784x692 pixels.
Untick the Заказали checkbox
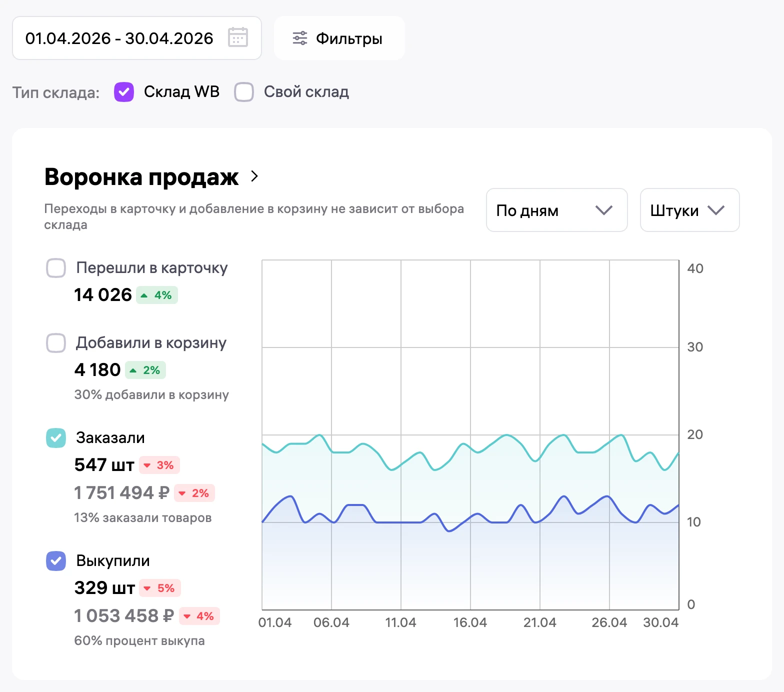(x=56, y=438)
